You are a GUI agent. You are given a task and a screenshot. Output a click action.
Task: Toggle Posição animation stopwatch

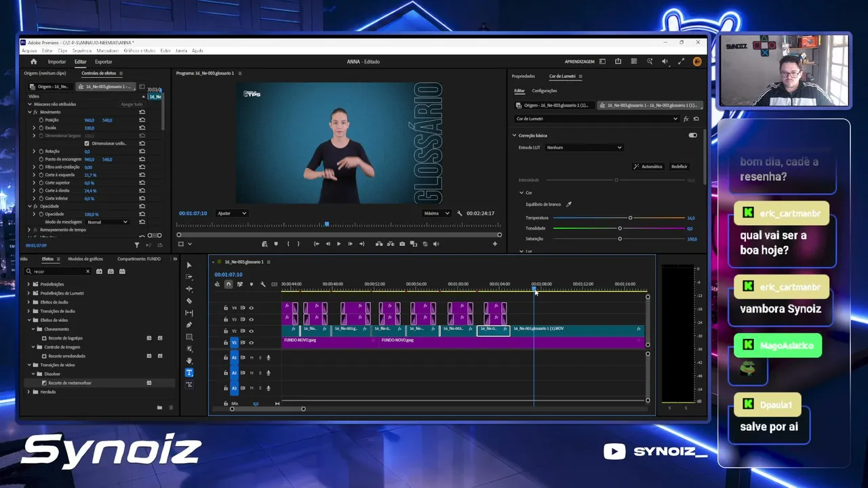coord(41,120)
